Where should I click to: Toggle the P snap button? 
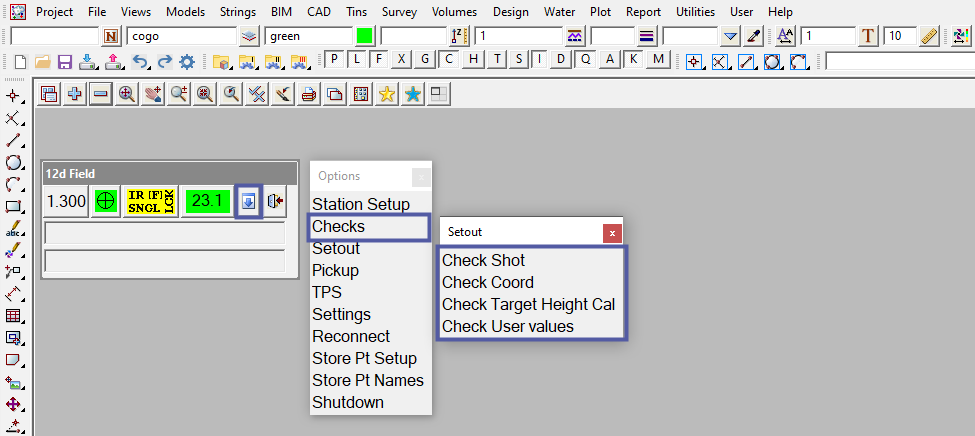335,59
